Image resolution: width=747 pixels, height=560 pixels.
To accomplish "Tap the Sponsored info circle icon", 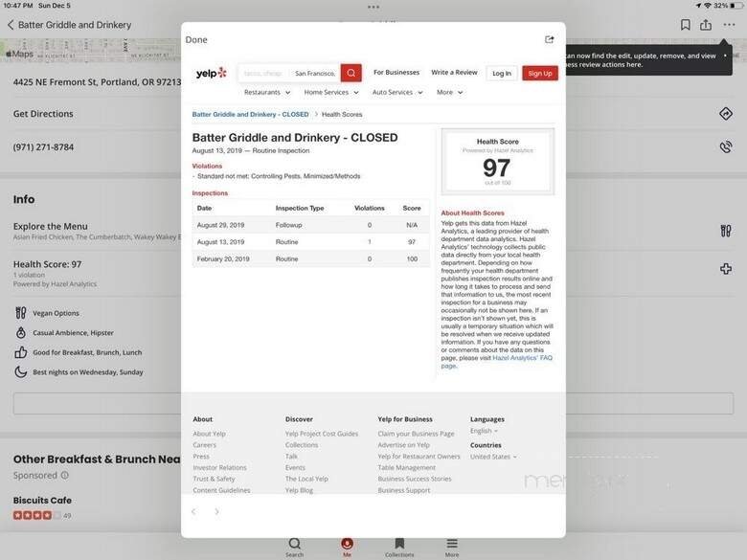I will [x=65, y=475].
